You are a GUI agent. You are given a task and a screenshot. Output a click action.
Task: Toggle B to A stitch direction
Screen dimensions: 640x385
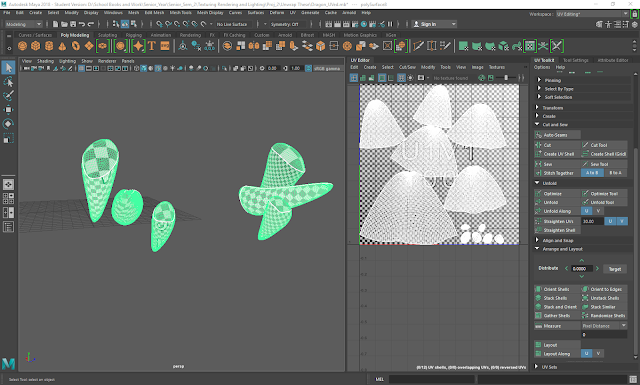click(616, 173)
